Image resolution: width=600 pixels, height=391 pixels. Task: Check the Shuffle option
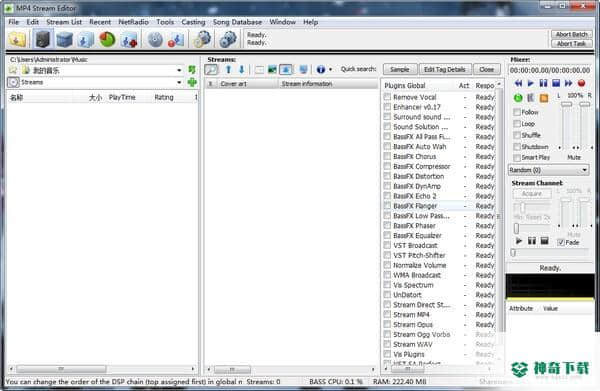[x=517, y=135]
